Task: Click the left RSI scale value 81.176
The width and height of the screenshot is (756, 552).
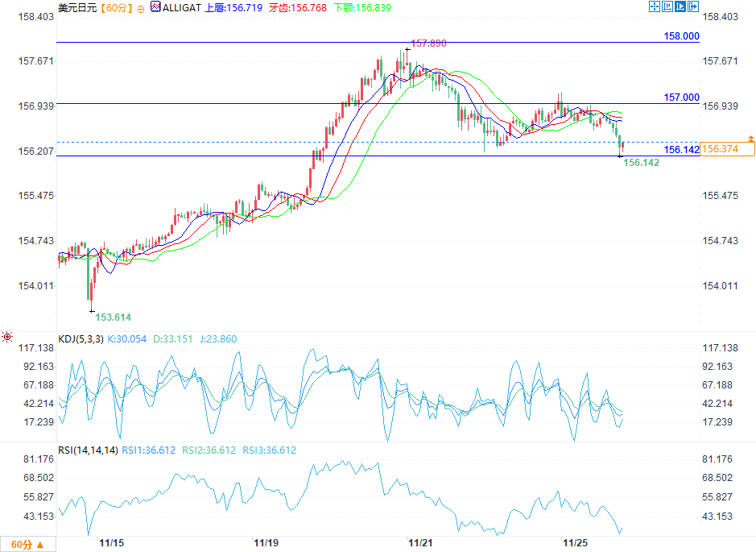Action: tap(39, 459)
